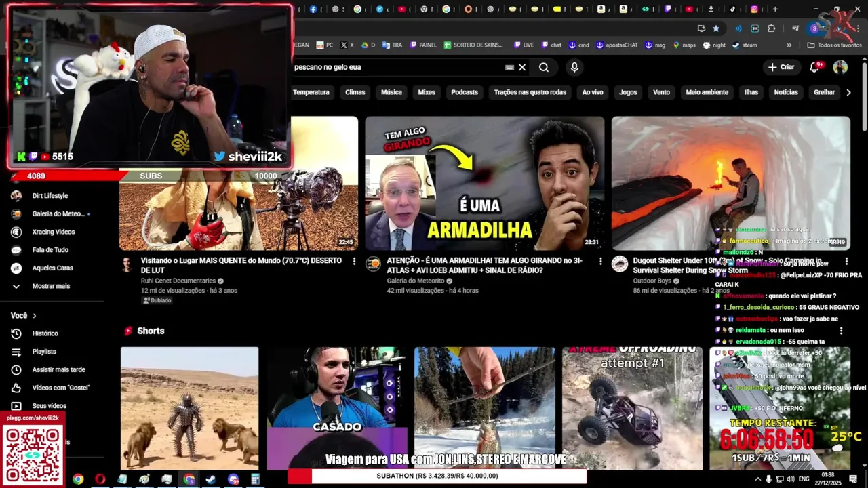This screenshot has height=488, width=868.
Task: Open the stream chat options menu
Action: (x=842, y=331)
